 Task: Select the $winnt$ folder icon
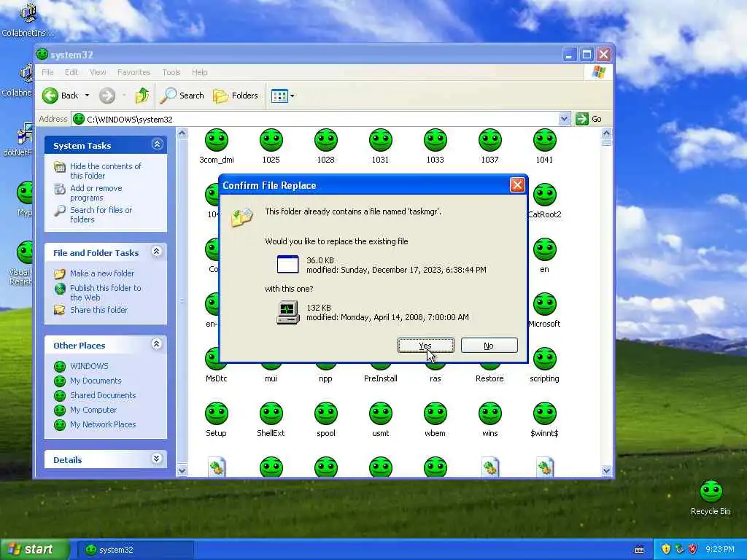pyautogui.click(x=544, y=414)
